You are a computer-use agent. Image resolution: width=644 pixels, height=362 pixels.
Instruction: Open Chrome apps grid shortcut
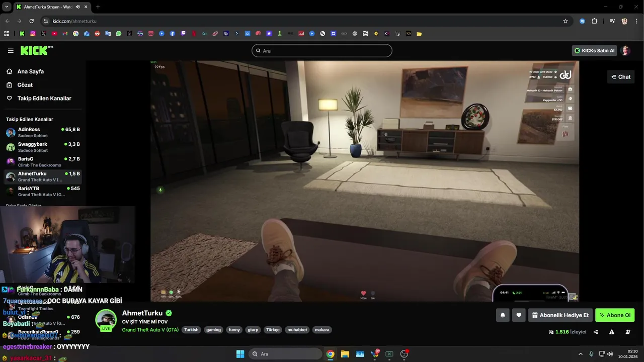(x=7, y=34)
